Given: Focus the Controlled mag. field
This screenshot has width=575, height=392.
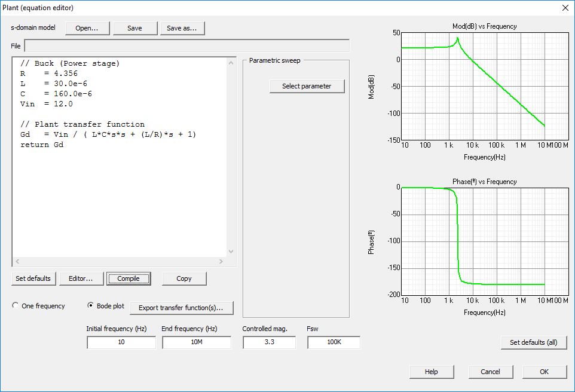Looking at the screenshot, I should 269,342.
